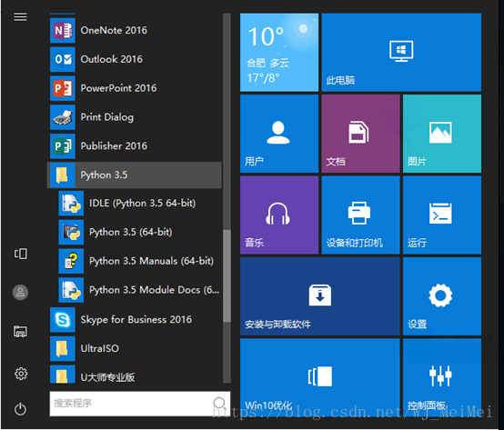Screen dimensions: 504x430
Task: Open Outlook 2016 icon
Action: tap(63, 59)
